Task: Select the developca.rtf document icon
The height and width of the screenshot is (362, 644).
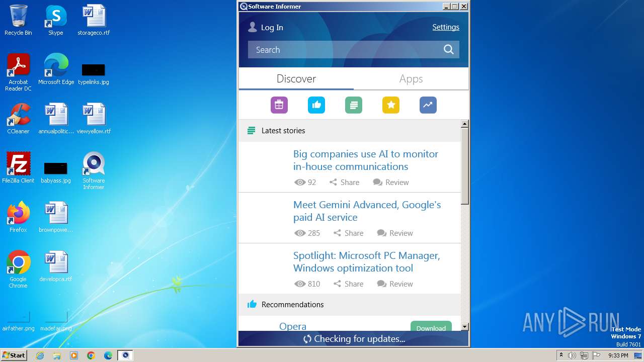Action: (56, 266)
